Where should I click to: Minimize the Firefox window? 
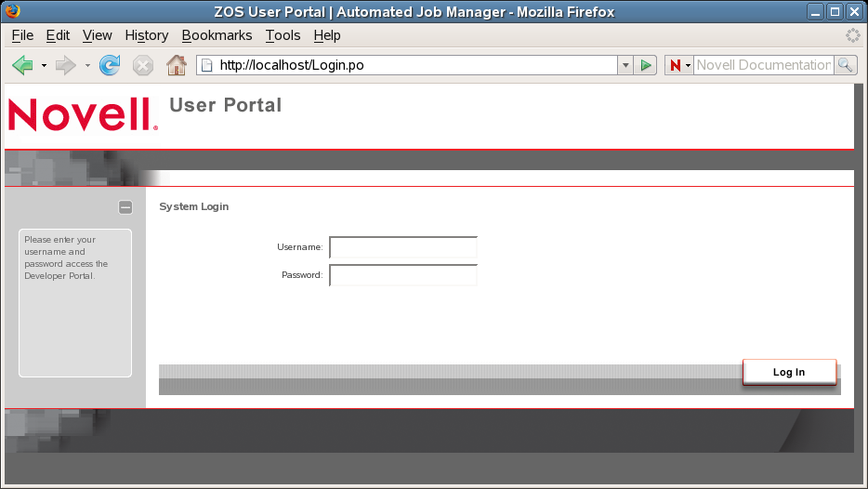point(815,12)
